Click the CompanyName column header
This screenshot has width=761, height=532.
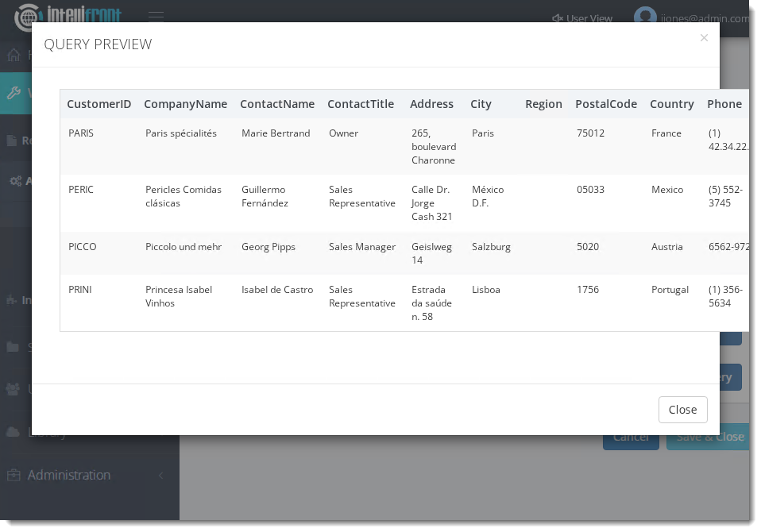point(185,104)
